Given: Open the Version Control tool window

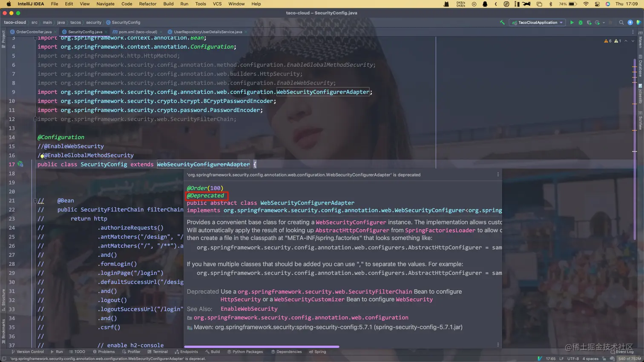Looking at the screenshot, I should tap(27, 352).
